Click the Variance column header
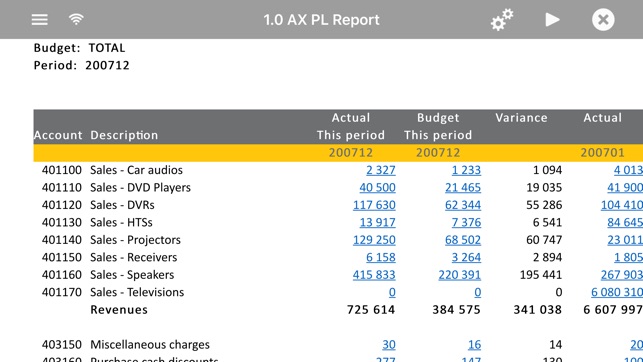 [521, 118]
